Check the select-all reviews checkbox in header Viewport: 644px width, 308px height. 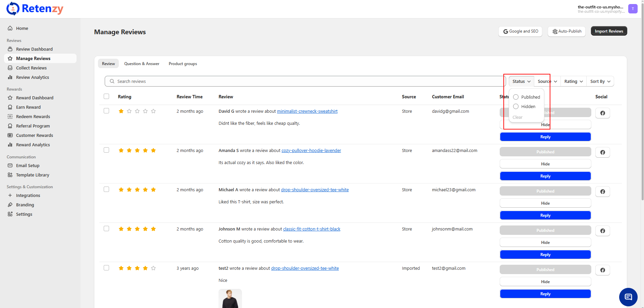106,96
